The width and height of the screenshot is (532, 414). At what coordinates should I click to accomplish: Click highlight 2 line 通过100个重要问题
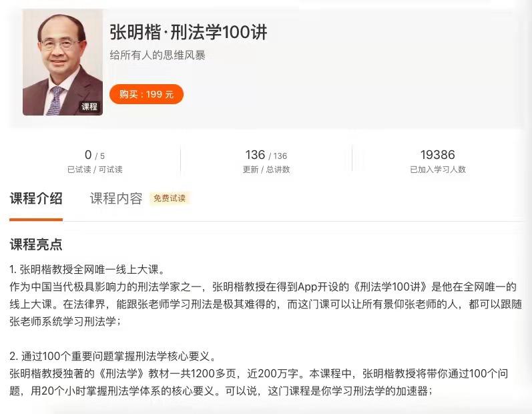coord(113,357)
